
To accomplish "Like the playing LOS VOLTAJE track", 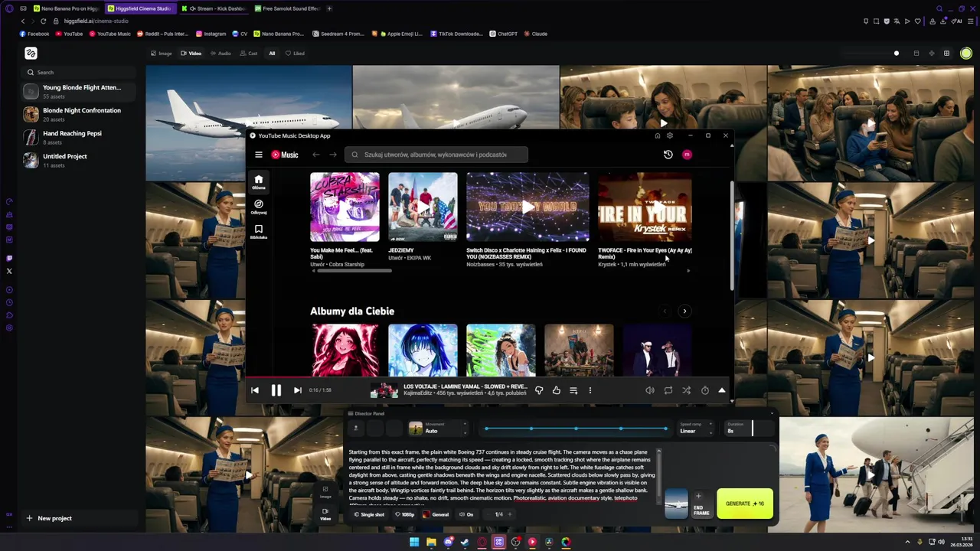I will (557, 390).
